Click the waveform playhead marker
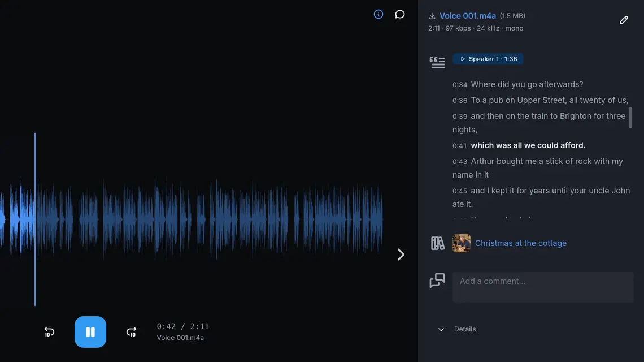Screen dimensions: 644x362 point(35,219)
